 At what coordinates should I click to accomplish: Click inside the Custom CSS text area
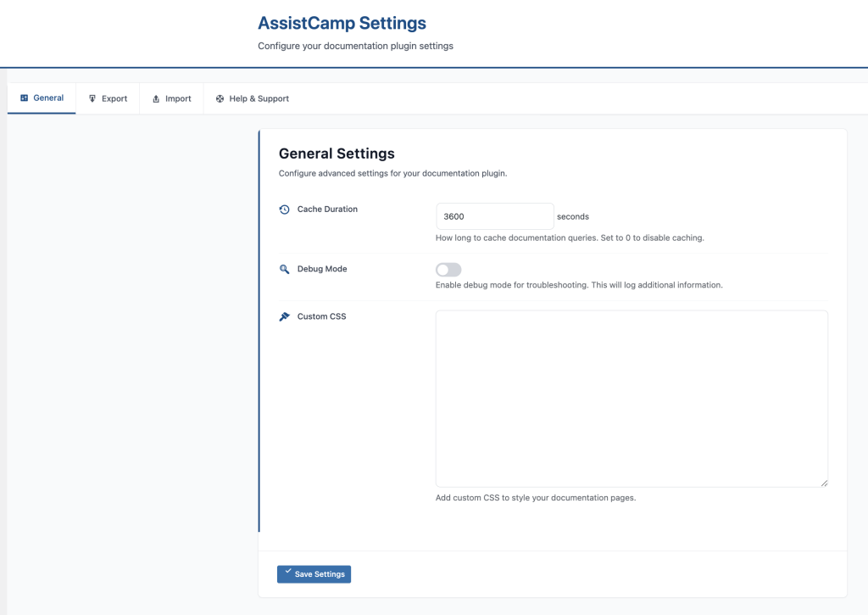point(632,398)
